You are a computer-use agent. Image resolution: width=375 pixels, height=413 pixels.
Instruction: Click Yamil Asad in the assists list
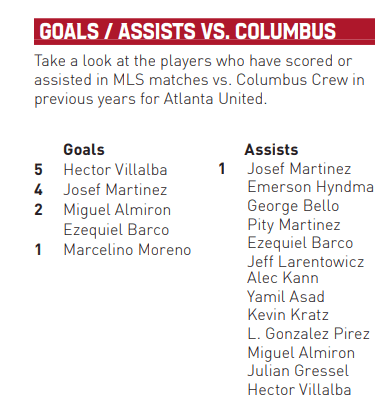click(286, 297)
